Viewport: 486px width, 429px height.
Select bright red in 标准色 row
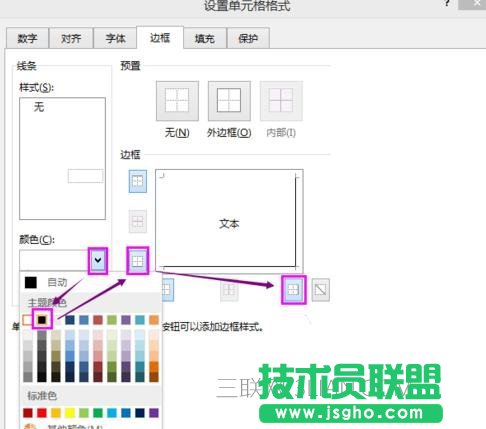point(42,413)
